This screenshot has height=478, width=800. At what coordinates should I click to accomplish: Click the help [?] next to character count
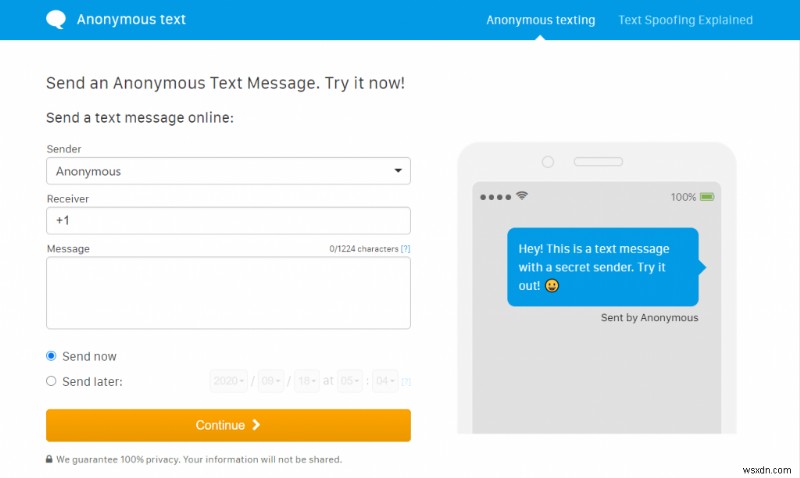[x=405, y=249]
